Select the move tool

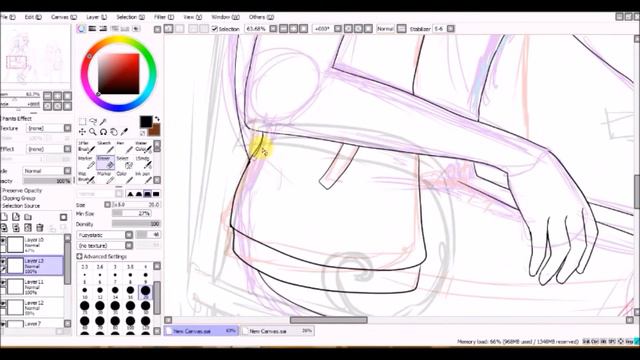[82, 132]
